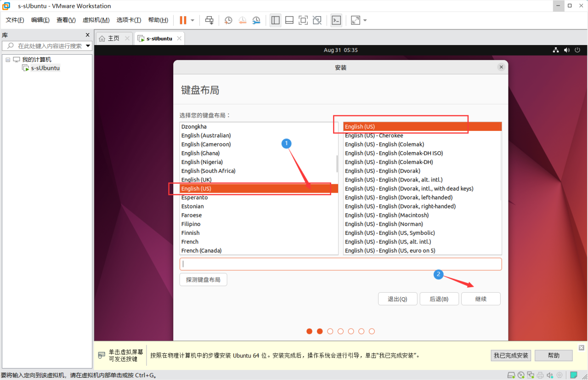Click the 帮助 button in the info bar
The height and width of the screenshot is (380, 588).
554,355
